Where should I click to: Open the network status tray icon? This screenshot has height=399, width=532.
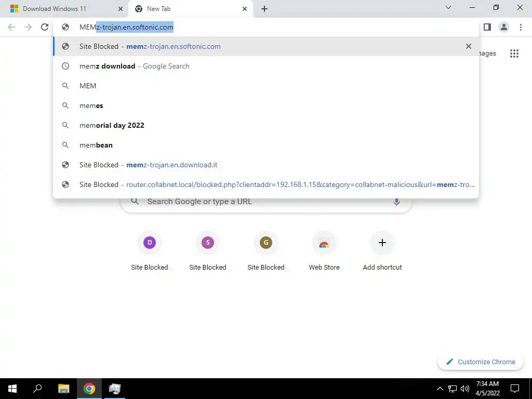coord(453,389)
